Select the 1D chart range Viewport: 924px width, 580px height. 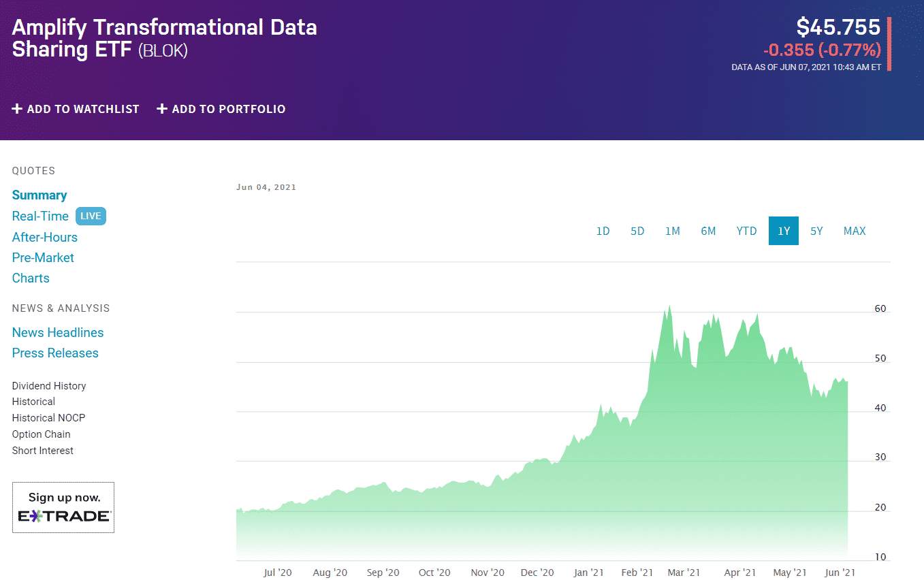click(603, 231)
